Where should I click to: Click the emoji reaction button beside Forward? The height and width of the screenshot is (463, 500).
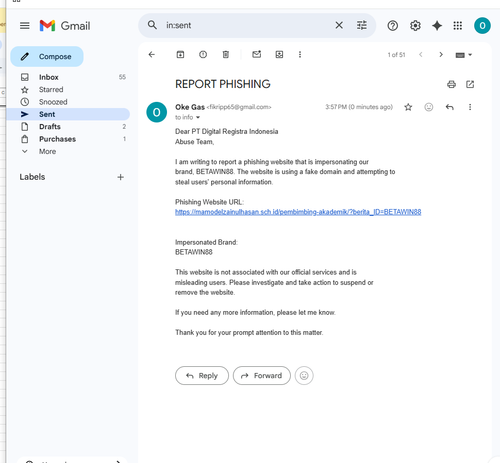click(304, 376)
